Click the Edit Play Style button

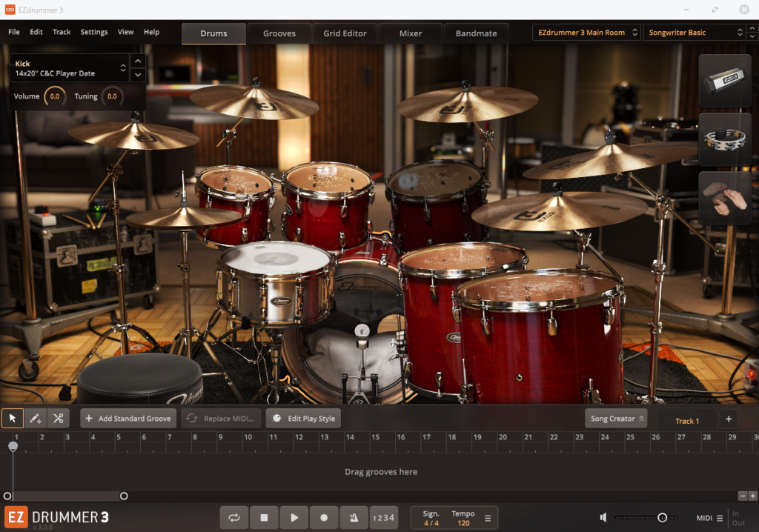[304, 419]
